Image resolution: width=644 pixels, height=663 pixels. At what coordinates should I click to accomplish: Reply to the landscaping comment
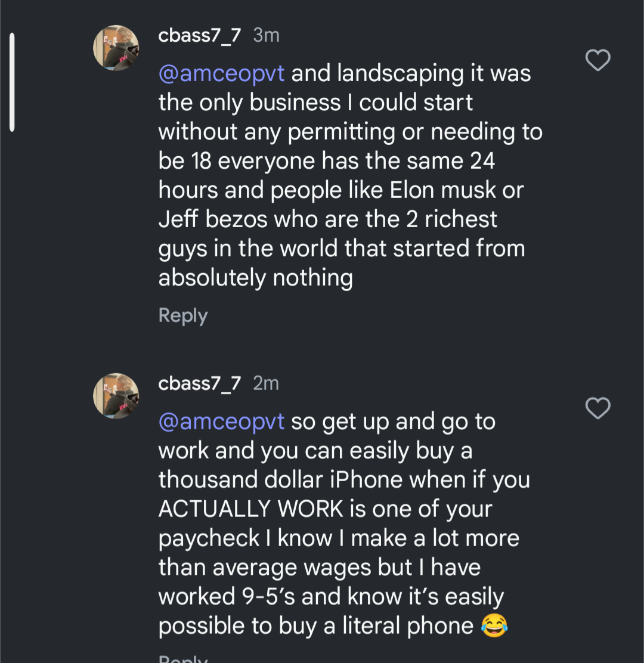(x=182, y=315)
